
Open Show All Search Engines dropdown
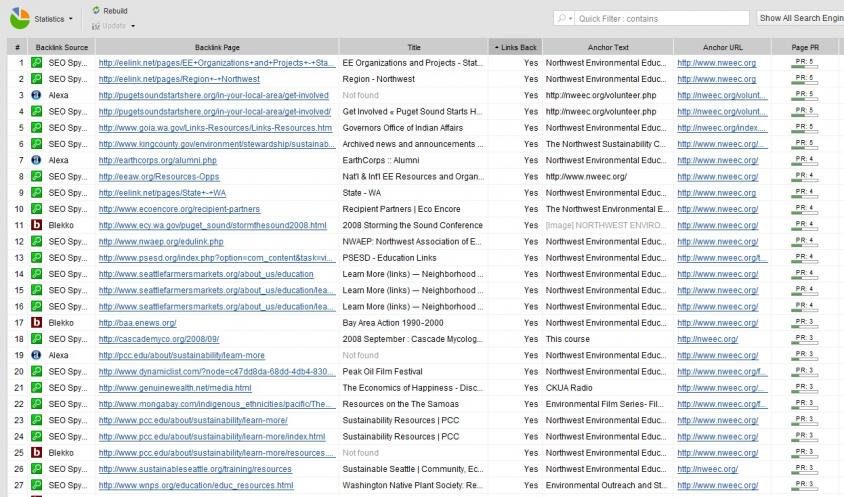coord(800,18)
